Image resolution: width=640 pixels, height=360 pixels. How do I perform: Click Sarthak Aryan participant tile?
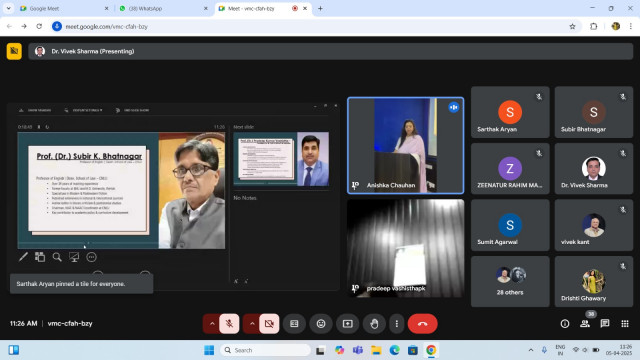510,112
